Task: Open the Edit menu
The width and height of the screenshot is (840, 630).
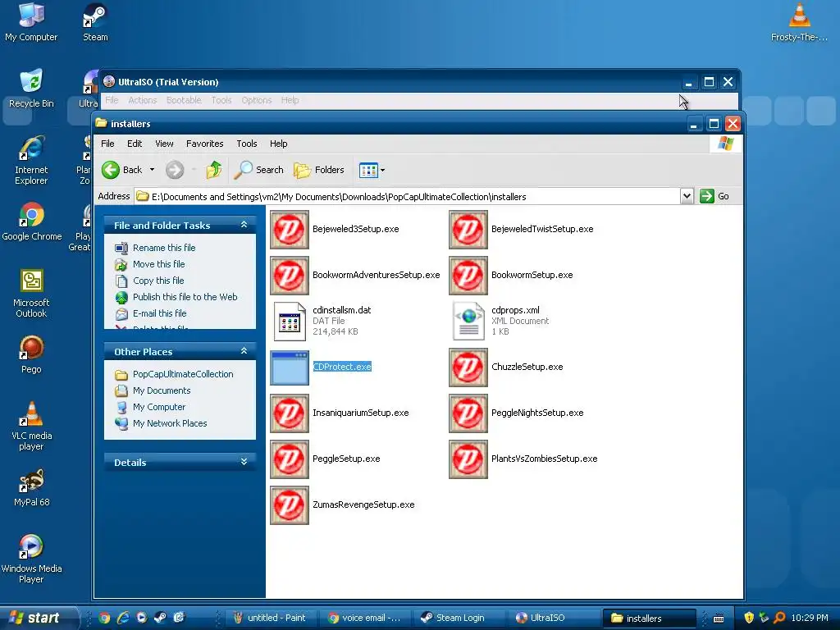Action: point(135,144)
